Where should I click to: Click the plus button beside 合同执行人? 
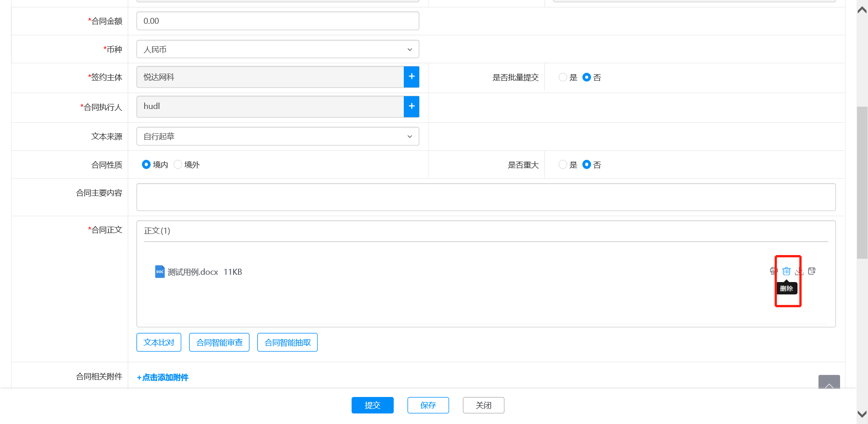411,106
